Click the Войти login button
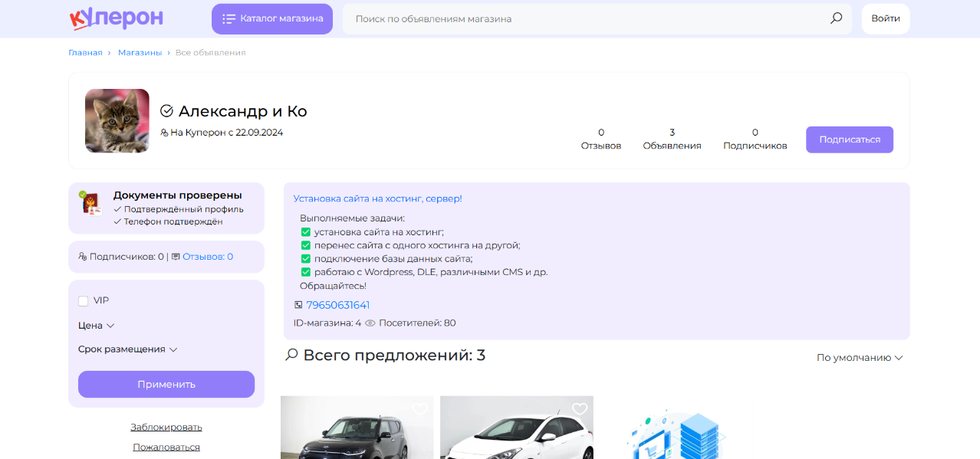This screenshot has height=459, width=980. click(x=886, y=18)
